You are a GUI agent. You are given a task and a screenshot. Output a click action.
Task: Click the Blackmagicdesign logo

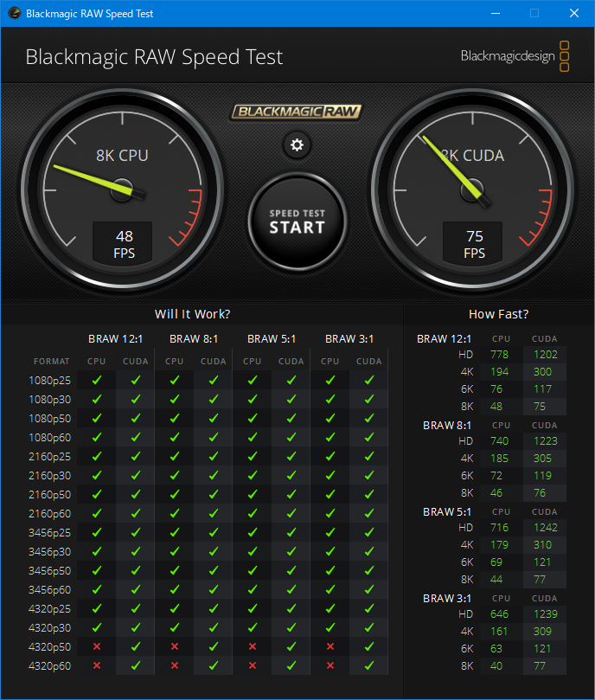click(x=515, y=56)
